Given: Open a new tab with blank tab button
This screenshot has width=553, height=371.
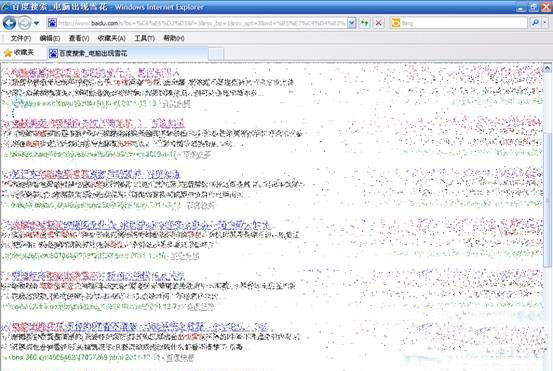Looking at the screenshot, I should [x=216, y=54].
